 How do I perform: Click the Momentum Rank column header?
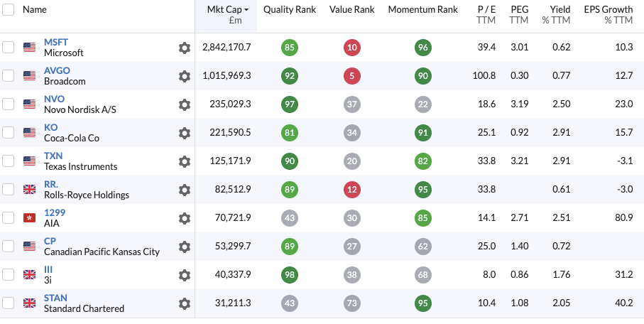tap(423, 10)
